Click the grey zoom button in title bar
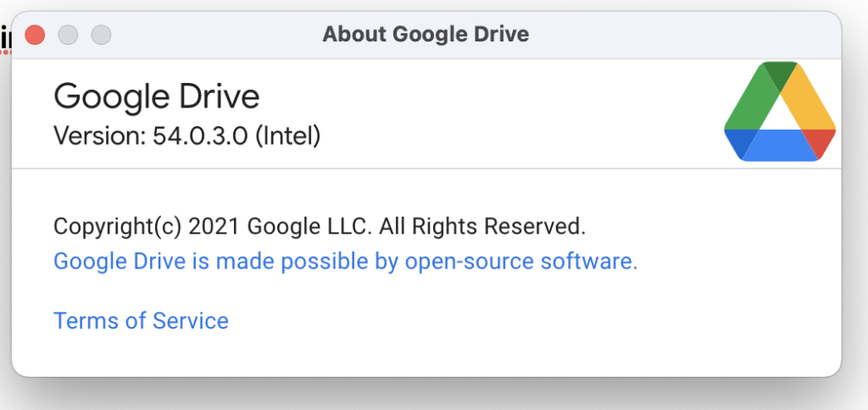 [x=102, y=36]
